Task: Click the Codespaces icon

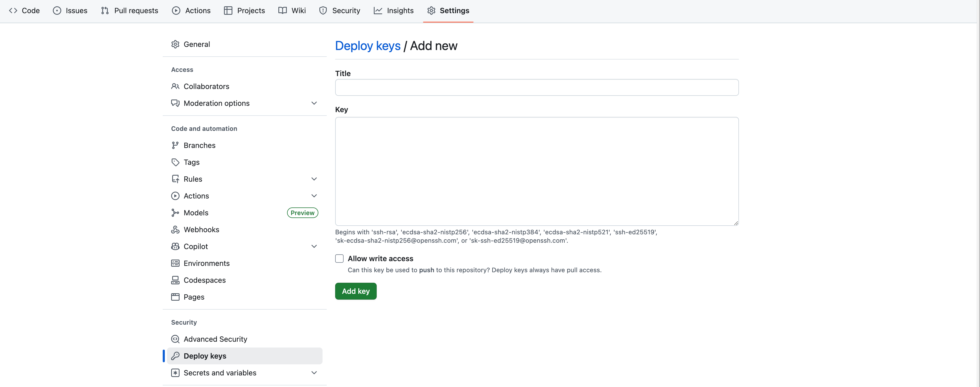Action: (175, 280)
